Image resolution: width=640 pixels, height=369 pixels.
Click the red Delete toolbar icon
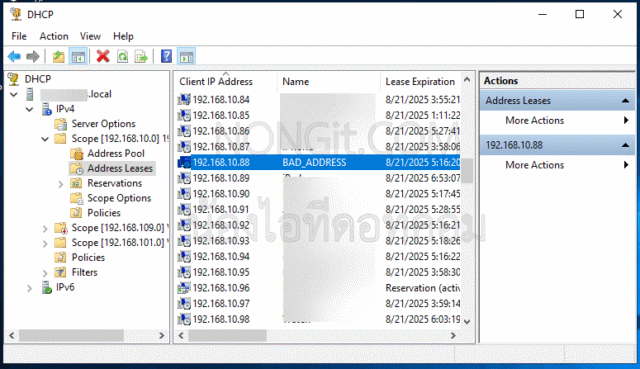103,56
